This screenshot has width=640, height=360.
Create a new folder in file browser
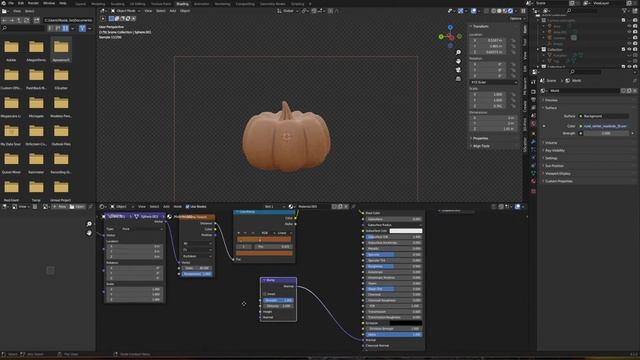point(36,20)
